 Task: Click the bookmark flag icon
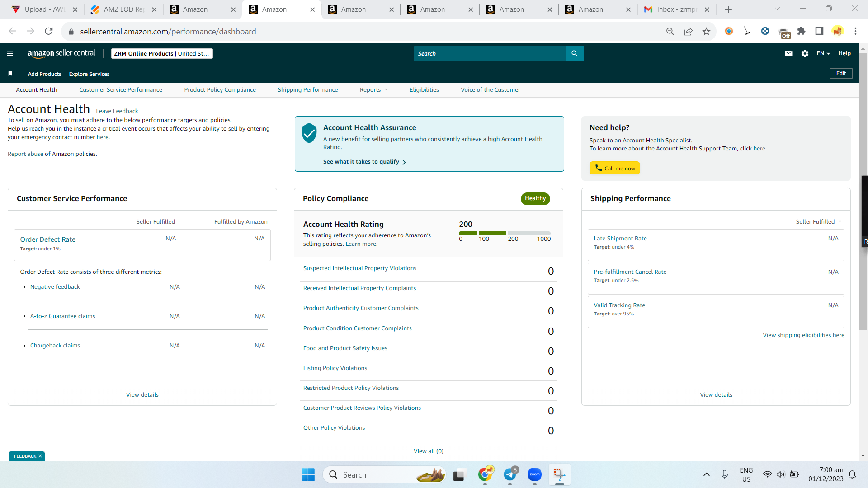tap(10, 74)
